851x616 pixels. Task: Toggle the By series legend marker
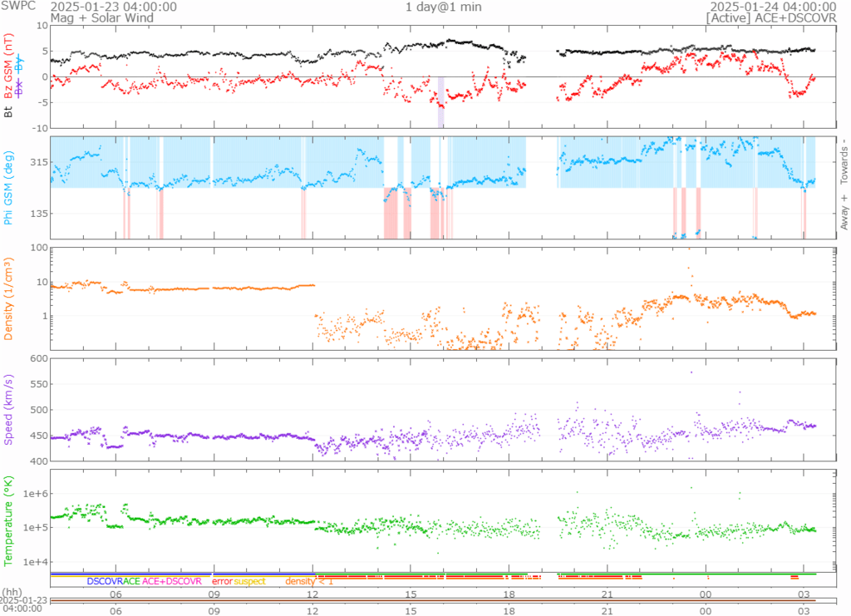[20, 63]
